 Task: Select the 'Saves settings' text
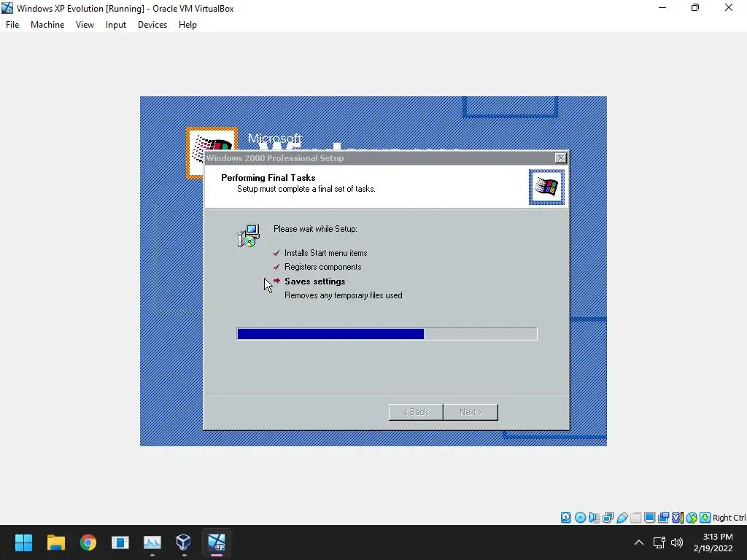[315, 281]
